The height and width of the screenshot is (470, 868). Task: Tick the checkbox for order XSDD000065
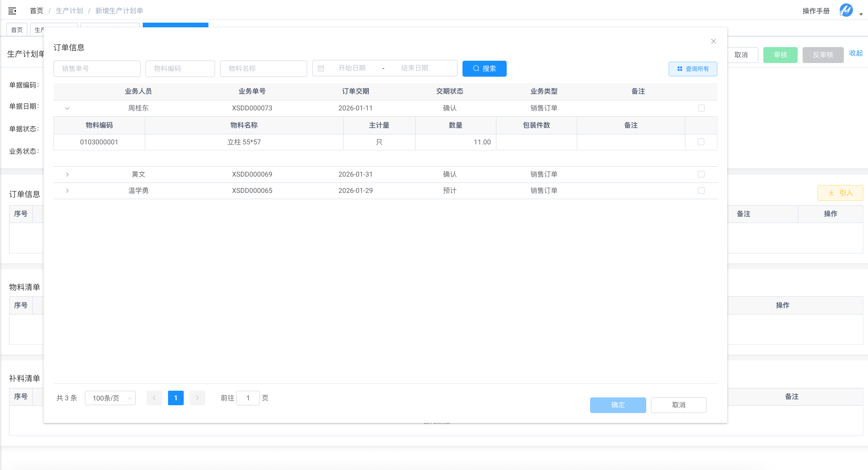point(701,191)
